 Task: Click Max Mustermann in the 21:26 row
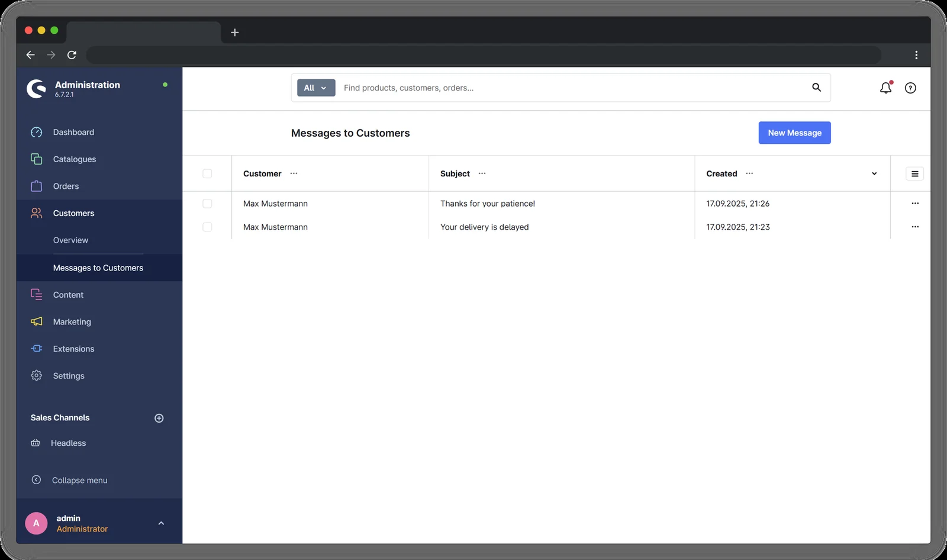(x=275, y=203)
